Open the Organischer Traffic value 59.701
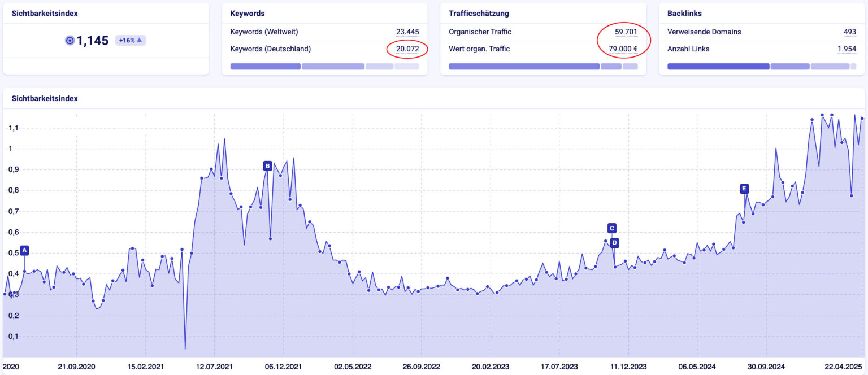This screenshot has width=868, height=375. coord(626,32)
